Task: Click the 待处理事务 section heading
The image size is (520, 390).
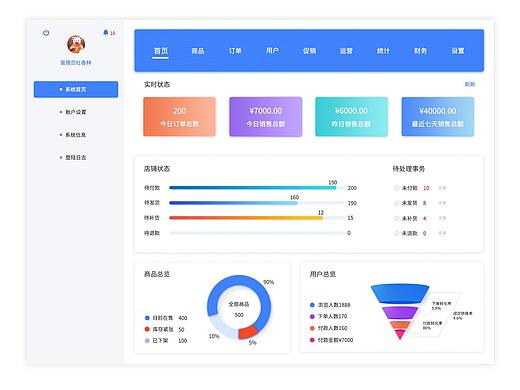Action: coord(409,169)
